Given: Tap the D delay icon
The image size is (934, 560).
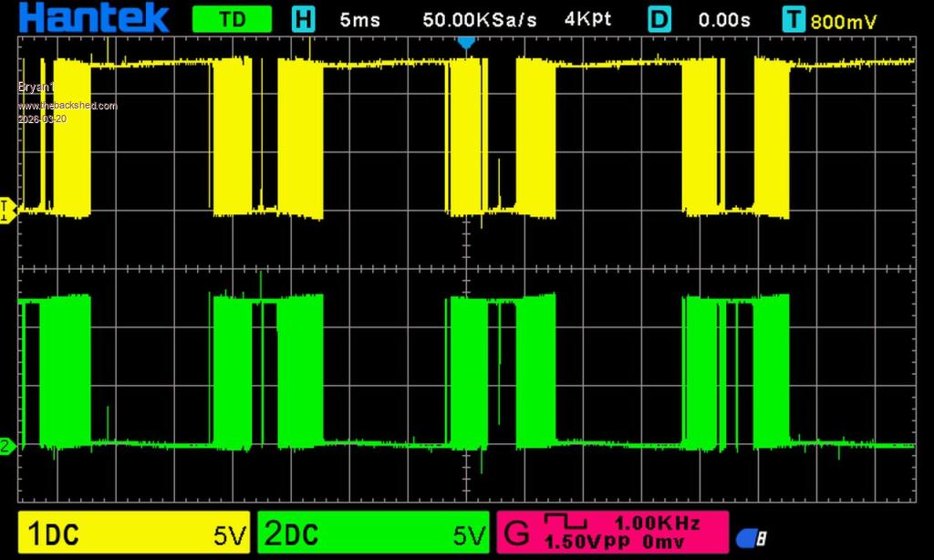Looking at the screenshot, I should (659, 19).
